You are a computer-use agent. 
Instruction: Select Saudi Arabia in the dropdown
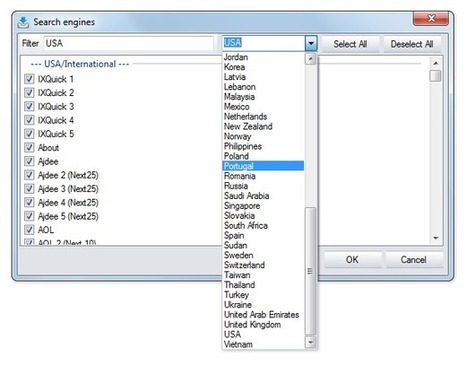tap(263, 196)
